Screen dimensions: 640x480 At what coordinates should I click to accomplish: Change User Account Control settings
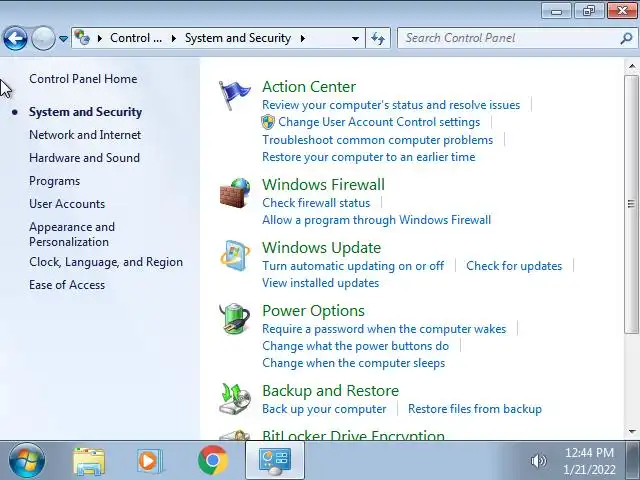point(379,122)
